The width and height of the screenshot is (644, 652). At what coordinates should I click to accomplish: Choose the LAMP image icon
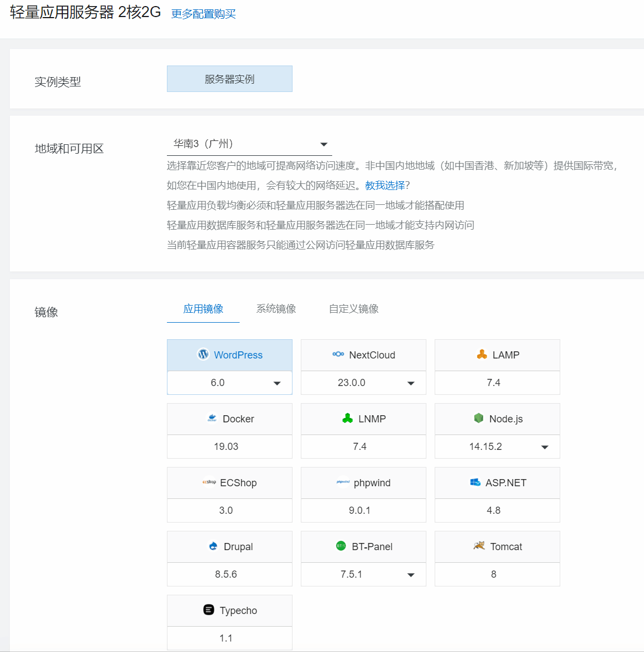[482, 355]
